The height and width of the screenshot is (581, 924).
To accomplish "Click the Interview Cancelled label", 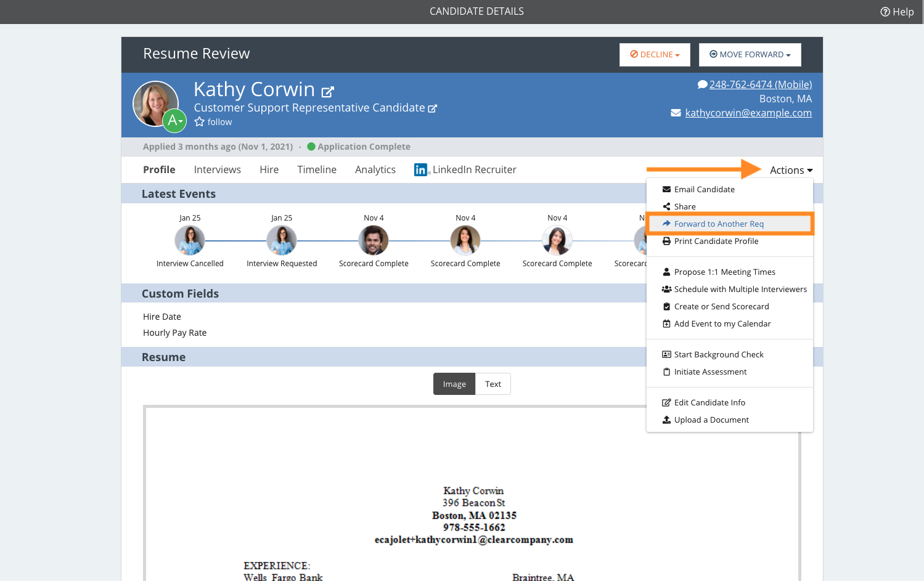I will coord(190,264).
